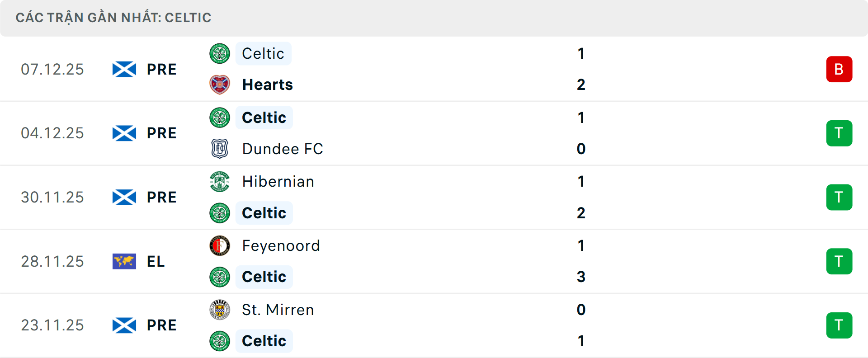Click the green T badge for the Dundee FC match
This screenshot has height=358, width=868.
coord(840,133)
